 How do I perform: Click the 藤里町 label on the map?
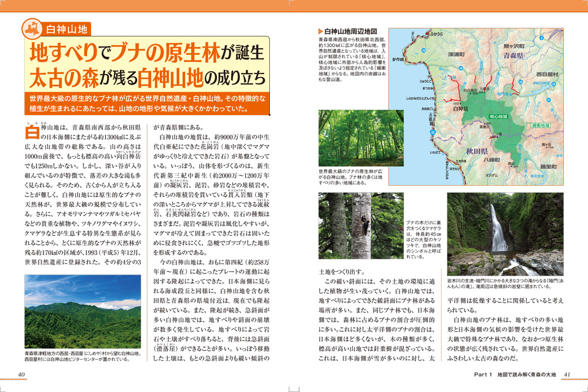(x=549, y=166)
